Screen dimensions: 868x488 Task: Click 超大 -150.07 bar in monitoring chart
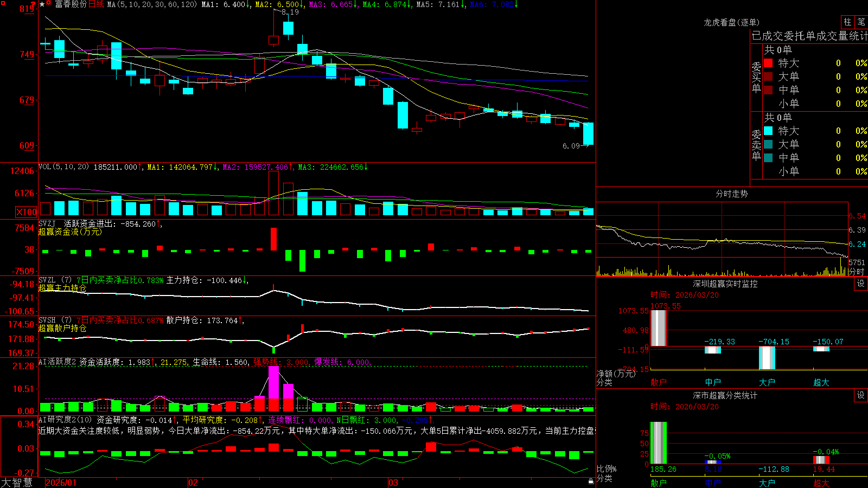point(821,349)
